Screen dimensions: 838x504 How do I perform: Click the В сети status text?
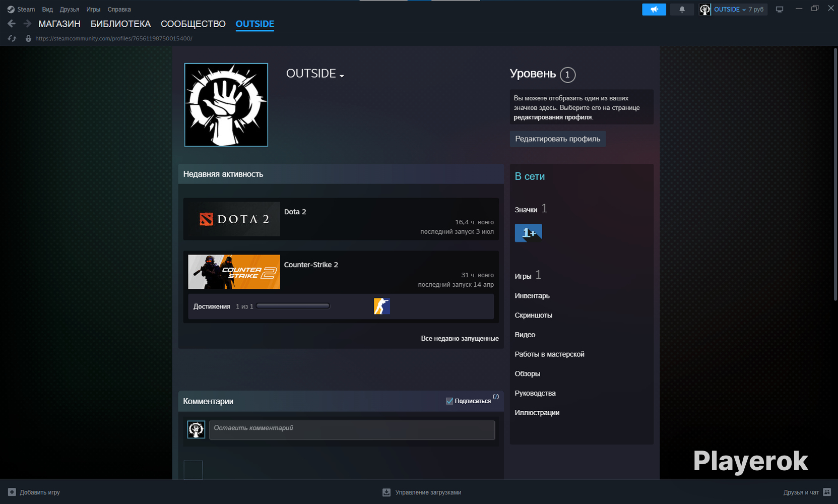click(530, 176)
